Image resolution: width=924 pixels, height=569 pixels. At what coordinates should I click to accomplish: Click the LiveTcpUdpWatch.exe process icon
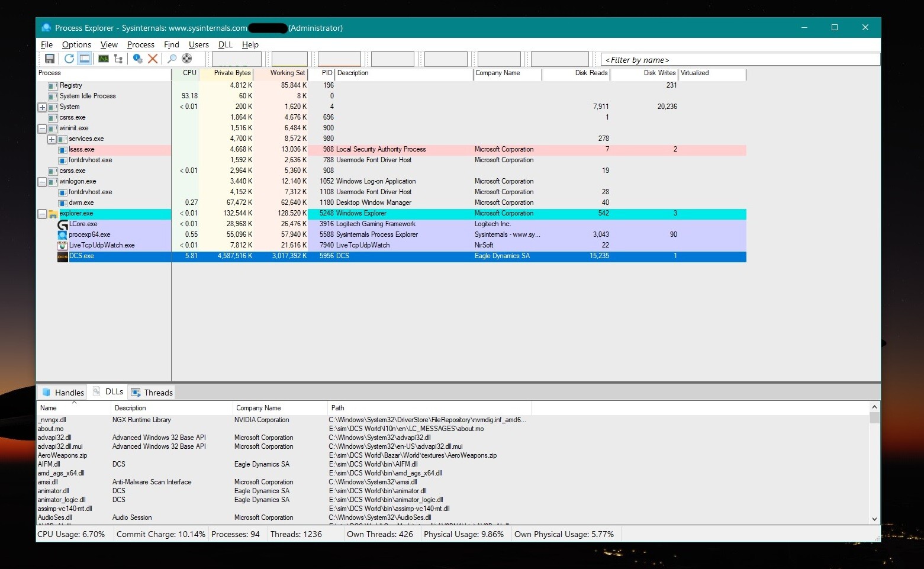click(63, 246)
